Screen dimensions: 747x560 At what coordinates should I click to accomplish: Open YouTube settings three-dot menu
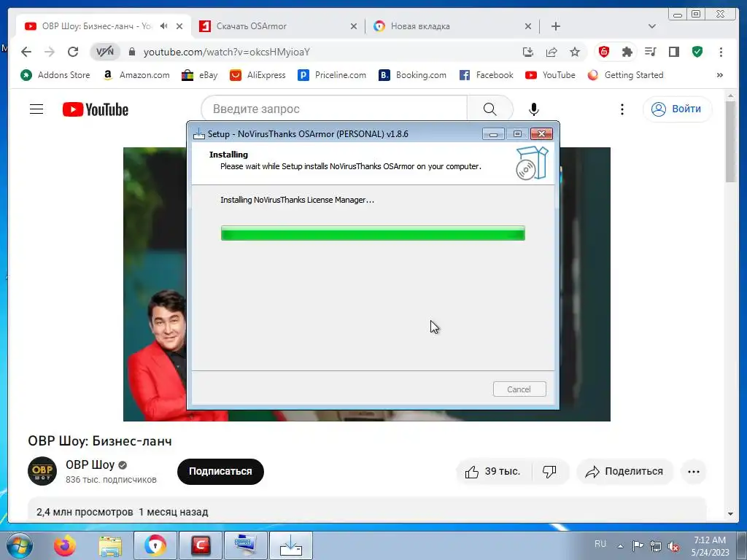pyautogui.click(x=622, y=109)
